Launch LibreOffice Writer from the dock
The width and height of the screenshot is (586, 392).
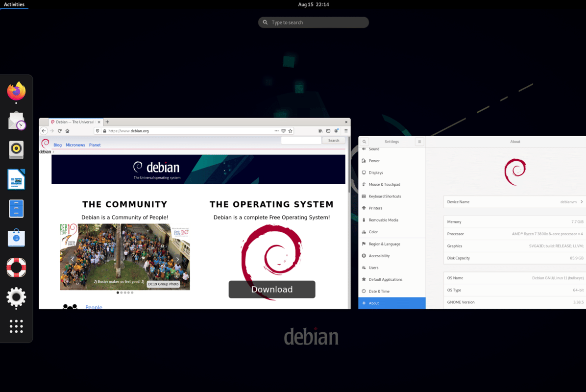click(16, 179)
